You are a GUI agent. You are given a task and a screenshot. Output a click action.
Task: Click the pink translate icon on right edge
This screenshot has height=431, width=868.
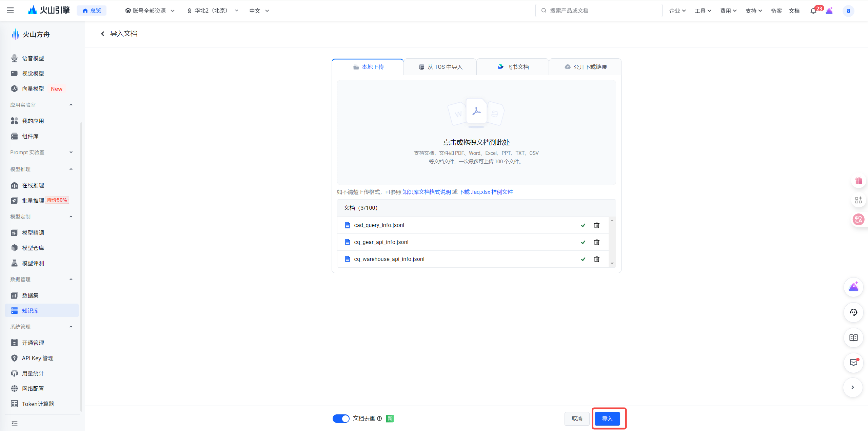coord(859,219)
